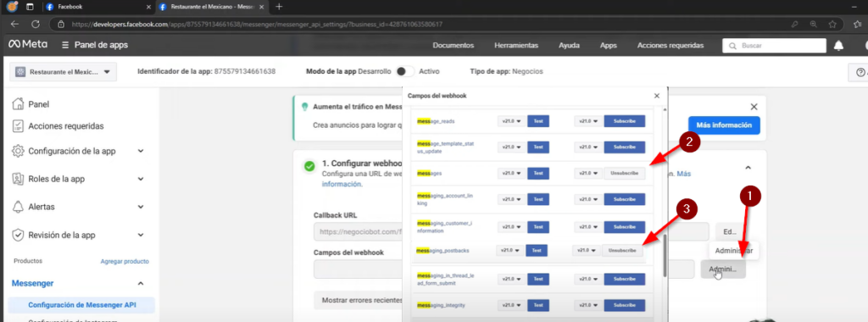Image resolution: width=868 pixels, height=322 pixels.
Task: Open test version dropdown for message_reads
Action: click(510, 120)
